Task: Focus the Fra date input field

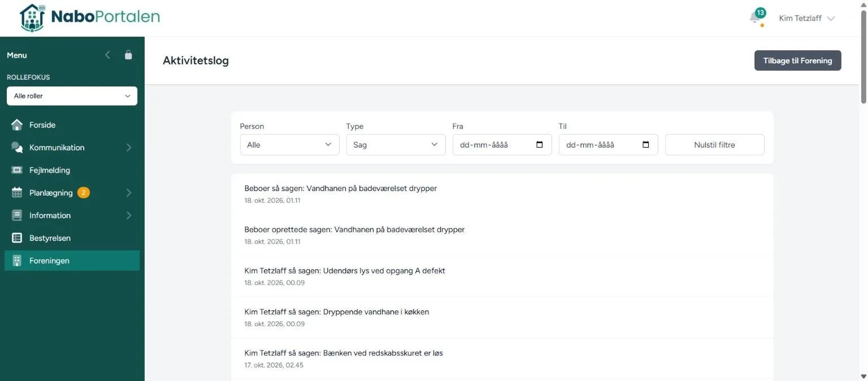Action: pyautogui.click(x=502, y=145)
